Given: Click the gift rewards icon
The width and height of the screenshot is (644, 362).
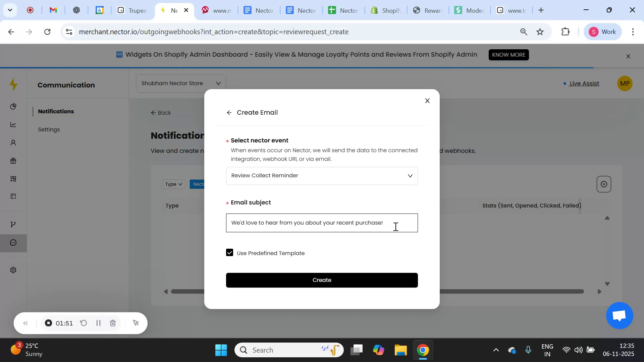Looking at the screenshot, I should point(13,161).
